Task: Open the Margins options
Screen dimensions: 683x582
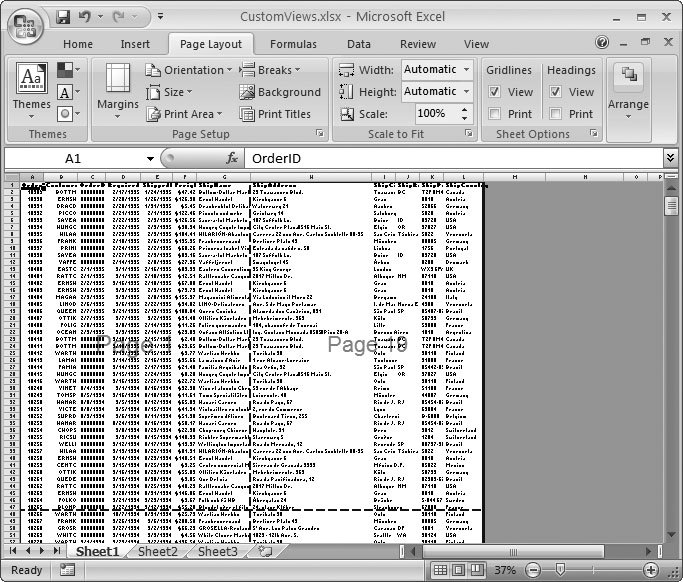Action: pyautogui.click(x=118, y=88)
